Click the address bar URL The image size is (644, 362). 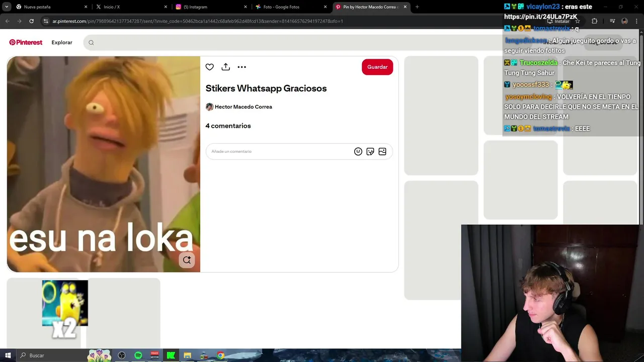[198, 21]
